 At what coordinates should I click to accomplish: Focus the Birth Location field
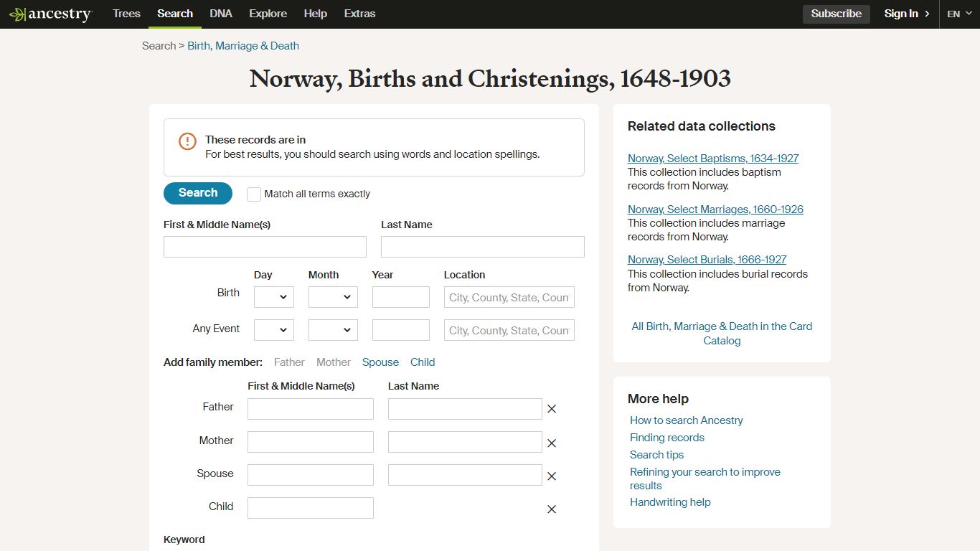509,297
